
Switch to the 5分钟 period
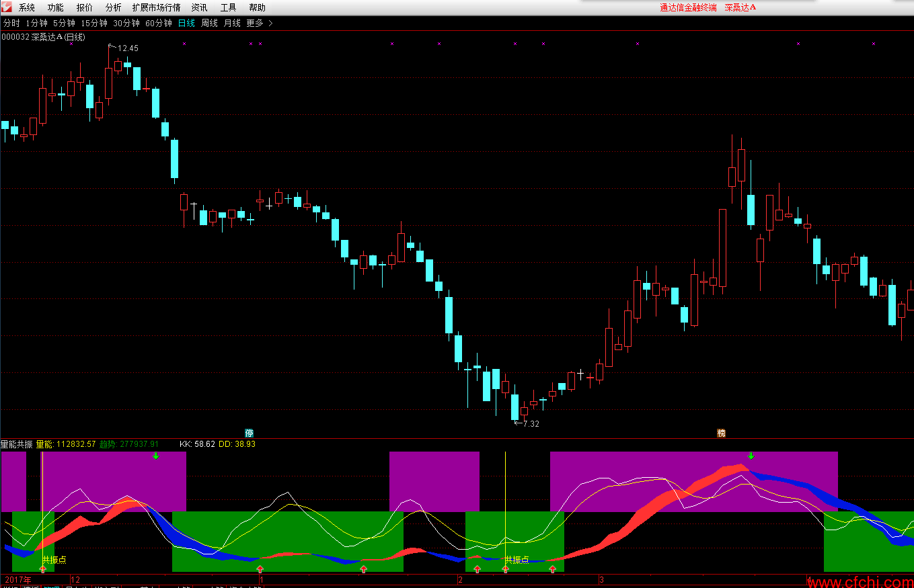click(x=64, y=23)
